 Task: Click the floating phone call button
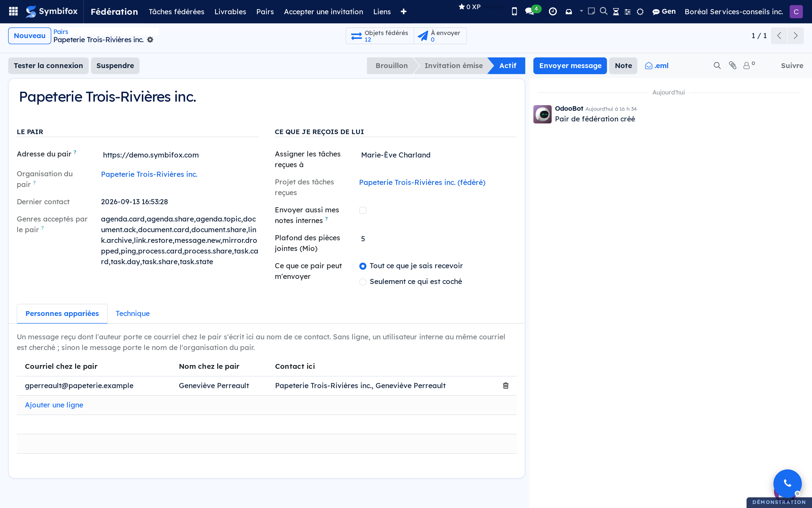(787, 483)
